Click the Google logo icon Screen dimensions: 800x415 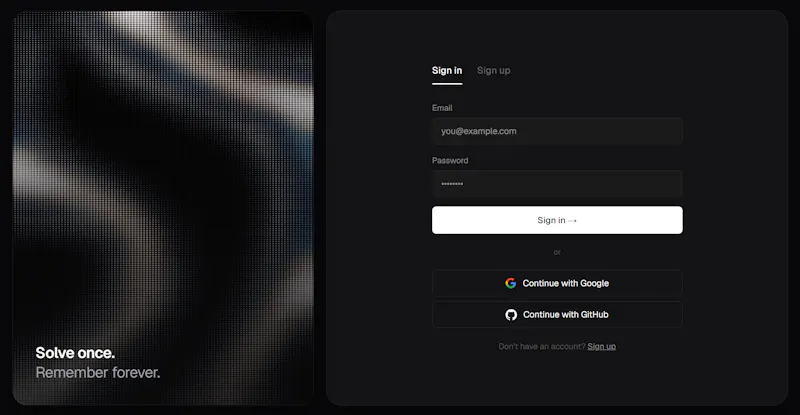(x=511, y=283)
